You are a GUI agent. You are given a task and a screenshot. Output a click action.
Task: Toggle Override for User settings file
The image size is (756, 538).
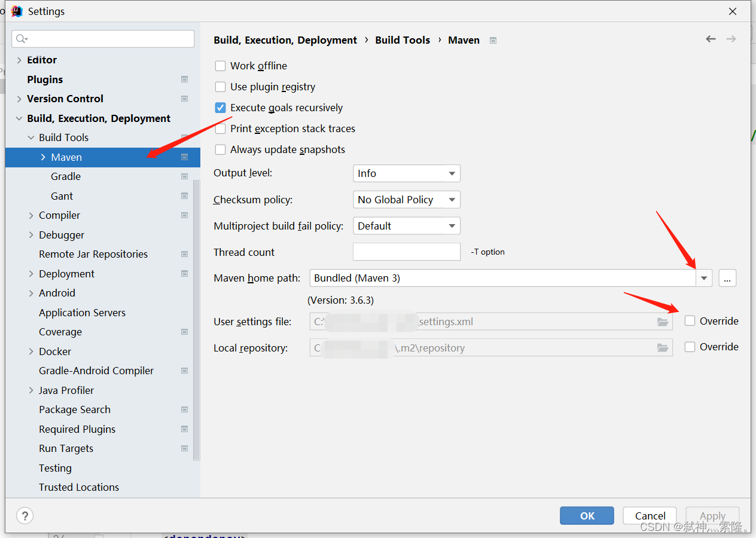pyautogui.click(x=690, y=321)
